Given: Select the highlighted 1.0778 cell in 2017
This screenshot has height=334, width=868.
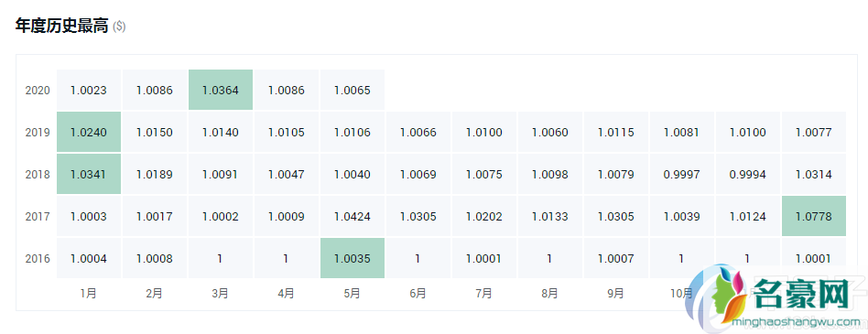Looking at the screenshot, I should (814, 216).
